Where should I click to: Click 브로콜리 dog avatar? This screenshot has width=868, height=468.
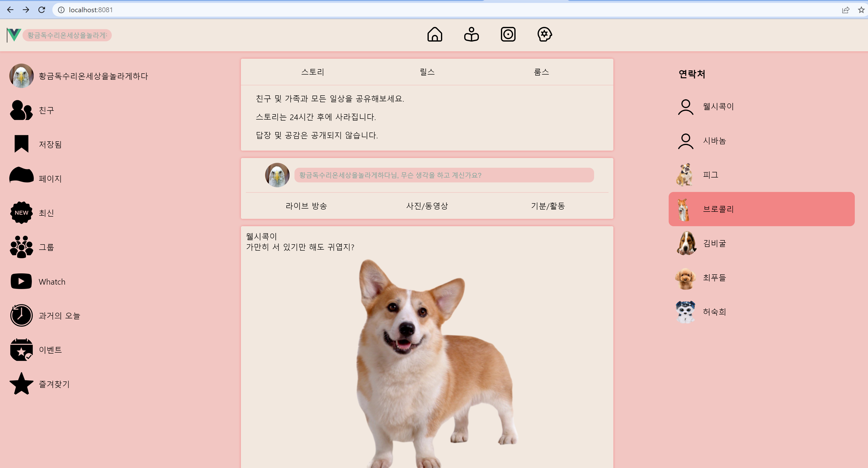coord(684,209)
